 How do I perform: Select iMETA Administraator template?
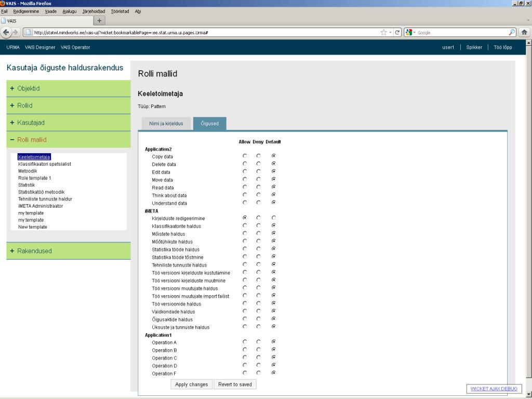[x=41, y=206]
